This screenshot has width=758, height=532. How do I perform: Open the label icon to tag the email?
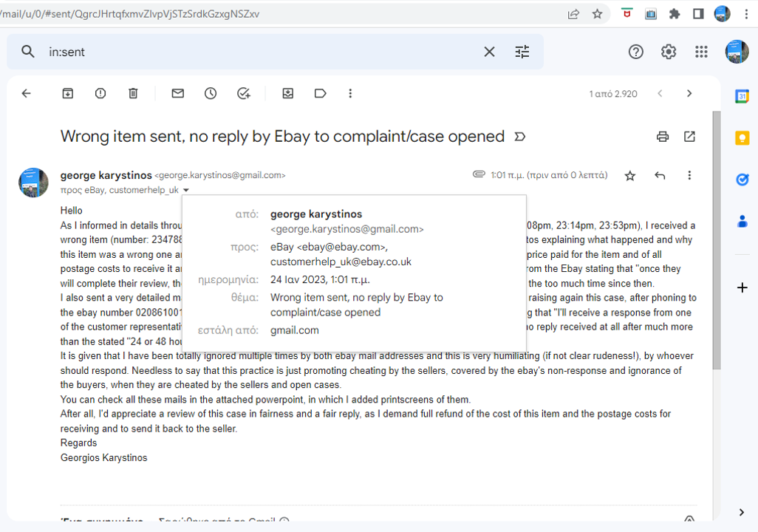[320, 93]
